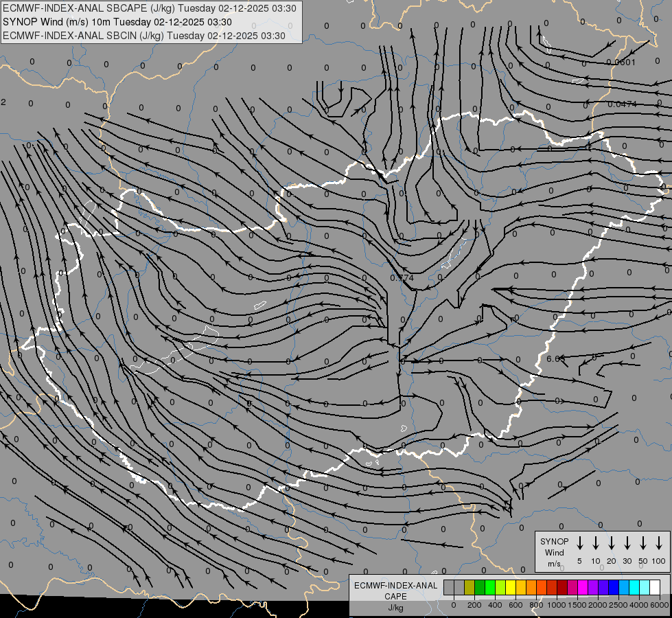Select the lime CAPE legend swatch
The height and width of the screenshot is (618, 672).
(500, 587)
